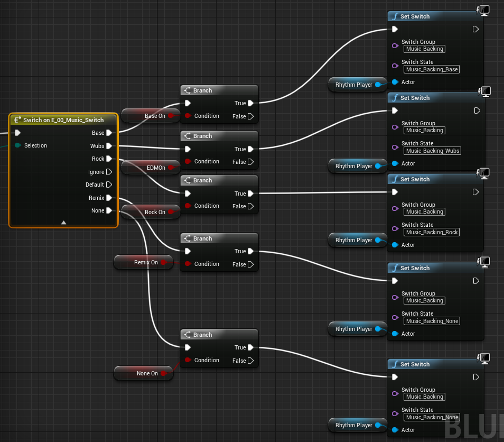
Task: Select the Remix On variable node
Action: pos(143,262)
